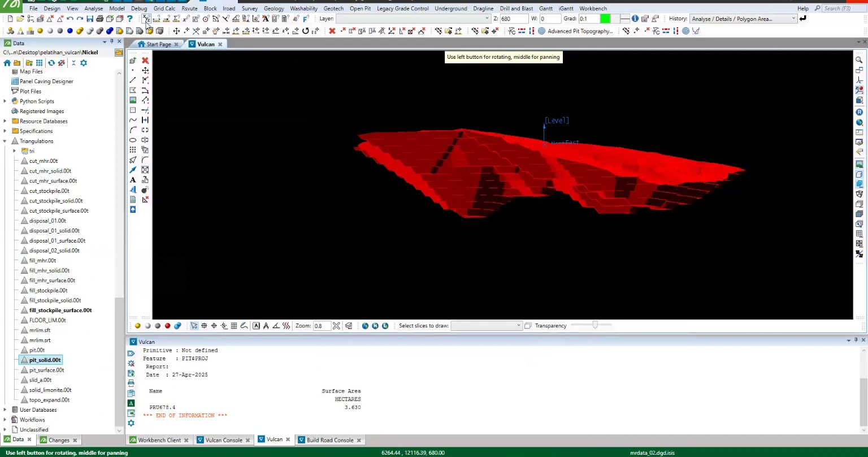Toggle auto-hide pin on the Vulcan output panel
This screenshot has height=457, width=868.
pos(856,340)
